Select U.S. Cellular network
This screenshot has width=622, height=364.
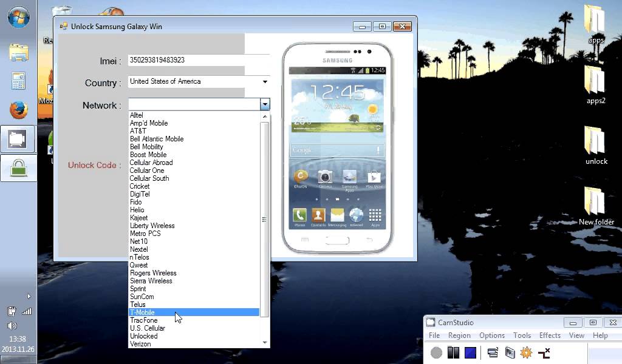click(x=194, y=328)
